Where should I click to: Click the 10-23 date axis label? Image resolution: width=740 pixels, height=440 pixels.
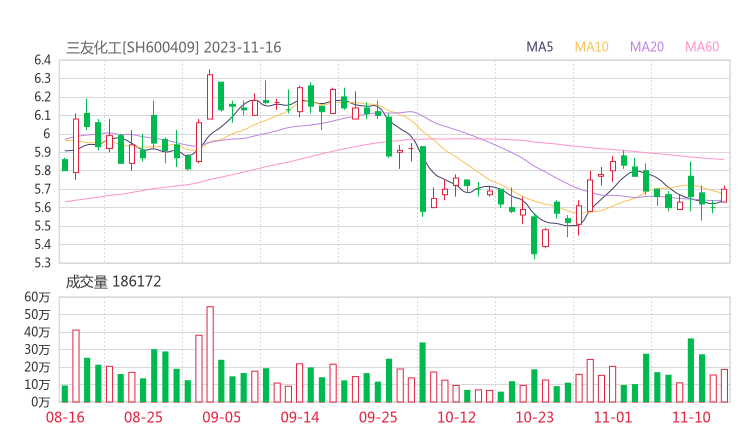click(x=534, y=417)
